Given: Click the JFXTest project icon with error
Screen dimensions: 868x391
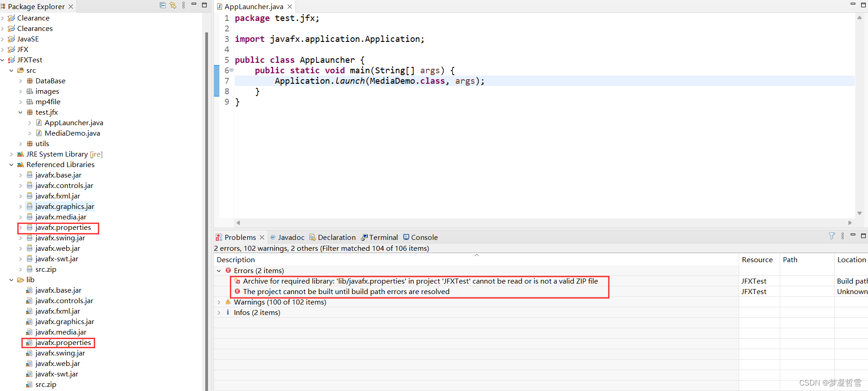Looking at the screenshot, I should pyautogui.click(x=11, y=60).
